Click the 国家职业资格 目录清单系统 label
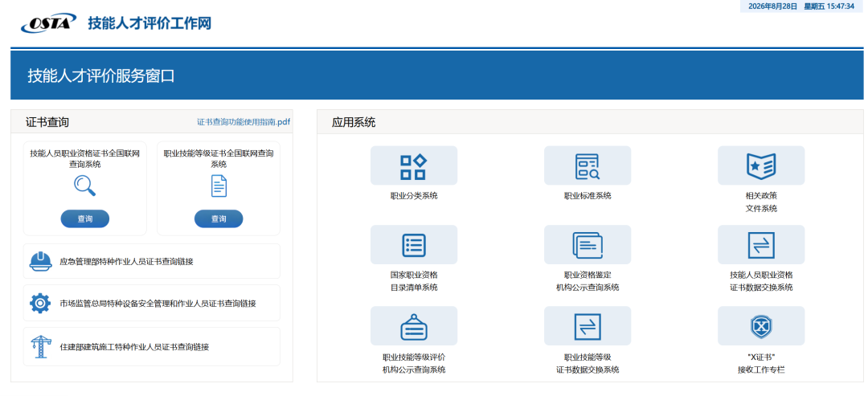The image size is (868, 396). coord(414,281)
